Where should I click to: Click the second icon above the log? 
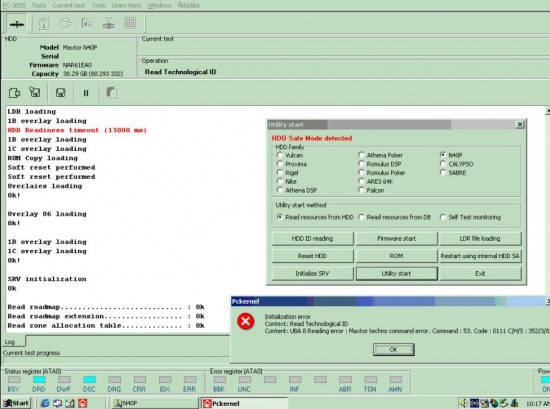[x=35, y=92]
